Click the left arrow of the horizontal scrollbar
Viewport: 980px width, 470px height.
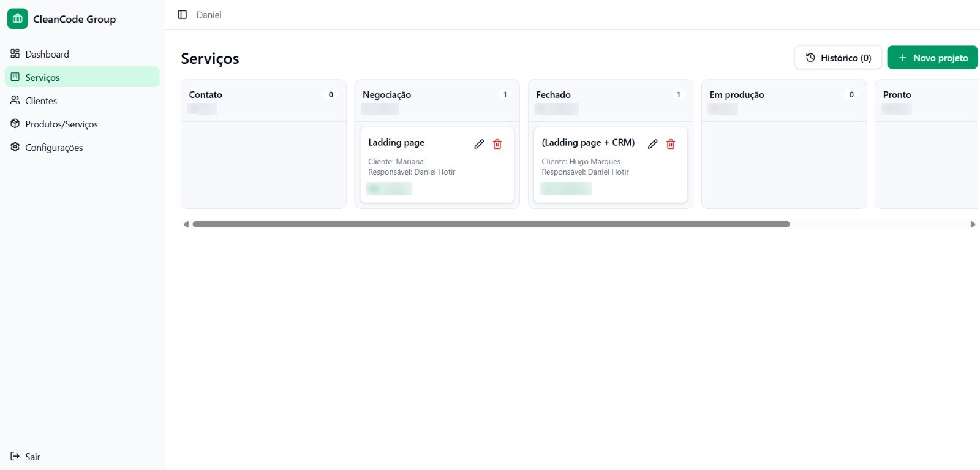tap(186, 224)
